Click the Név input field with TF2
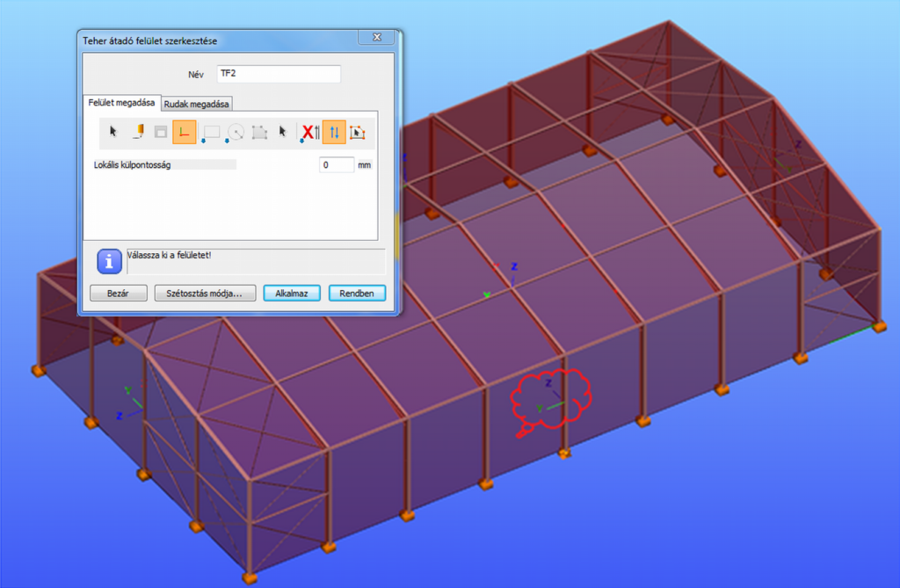This screenshot has width=900, height=588. 279,74
